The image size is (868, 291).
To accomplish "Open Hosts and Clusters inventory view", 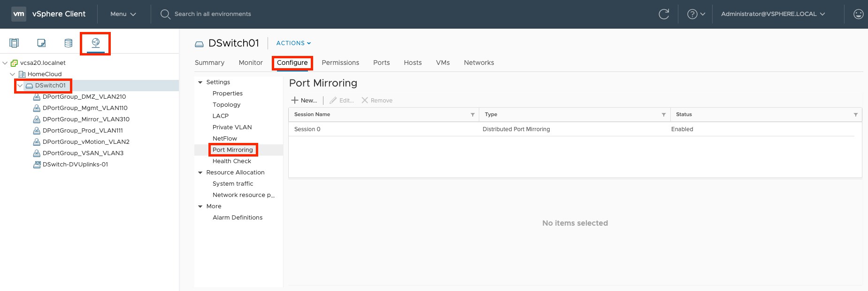I will 15,43.
